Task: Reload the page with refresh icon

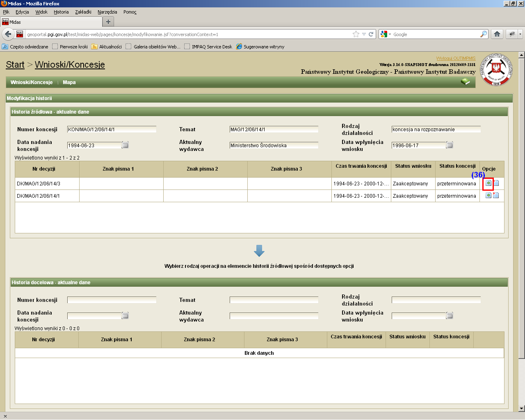Action: pyautogui.click(x=371, y=34)
